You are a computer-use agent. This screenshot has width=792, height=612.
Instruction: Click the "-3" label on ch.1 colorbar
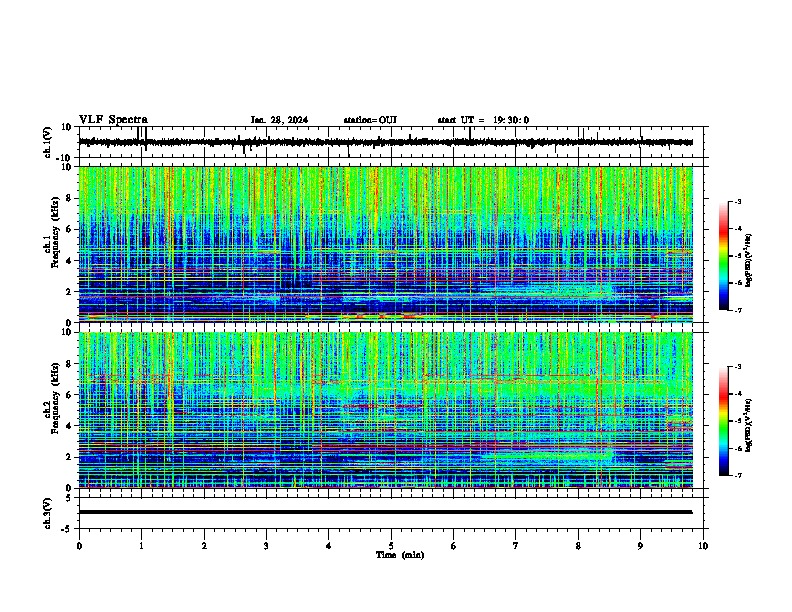coord(737,201)
